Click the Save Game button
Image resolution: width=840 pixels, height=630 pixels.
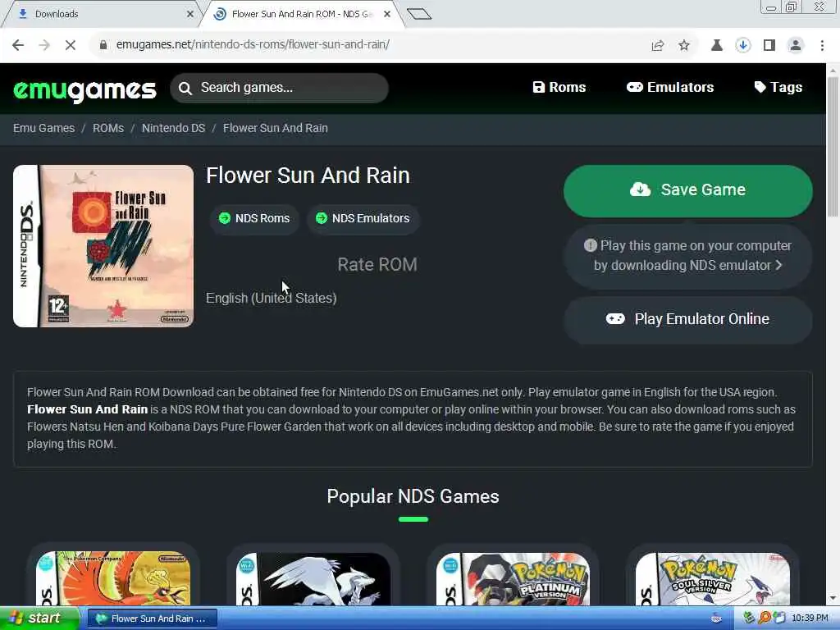pyautogui.click(x=688, y=190)
